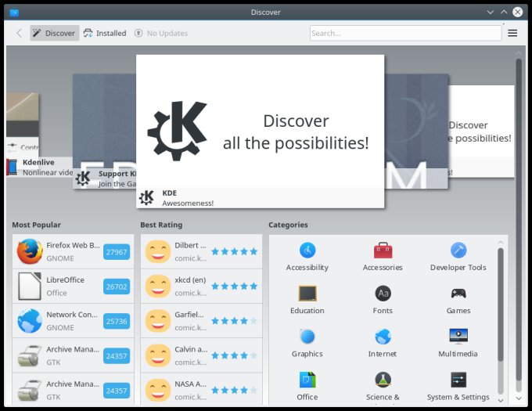Click the Best Rating heading
532x411 pixels.
click(161, 225)
